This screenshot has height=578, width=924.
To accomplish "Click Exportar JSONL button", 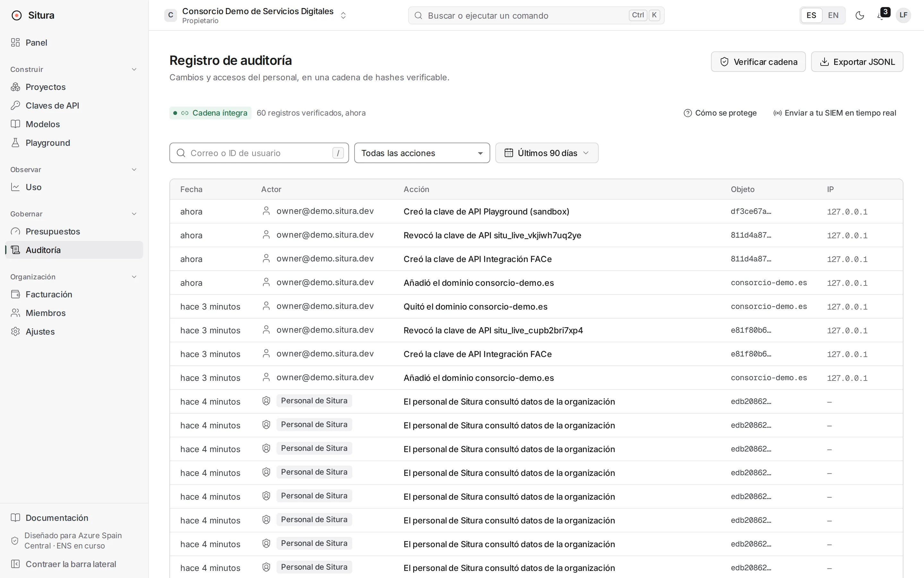I will point(857,62).
